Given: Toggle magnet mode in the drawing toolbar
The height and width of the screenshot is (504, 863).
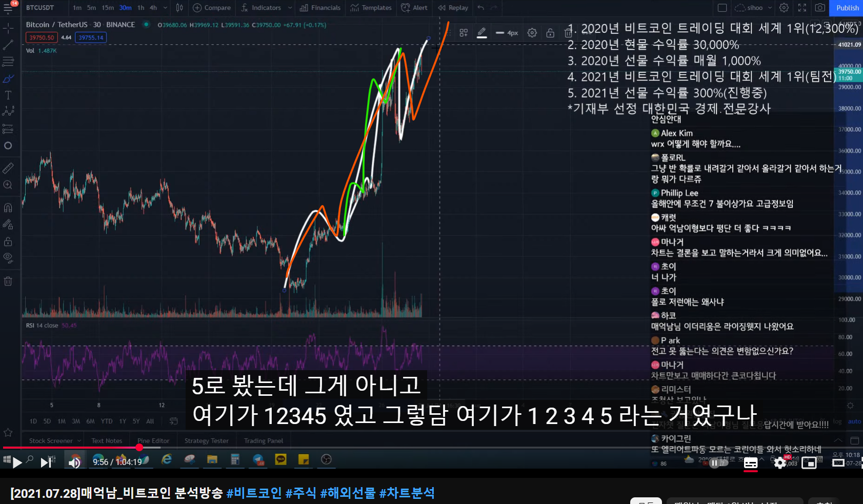Looking at the screenshot, I should [8, 208].
